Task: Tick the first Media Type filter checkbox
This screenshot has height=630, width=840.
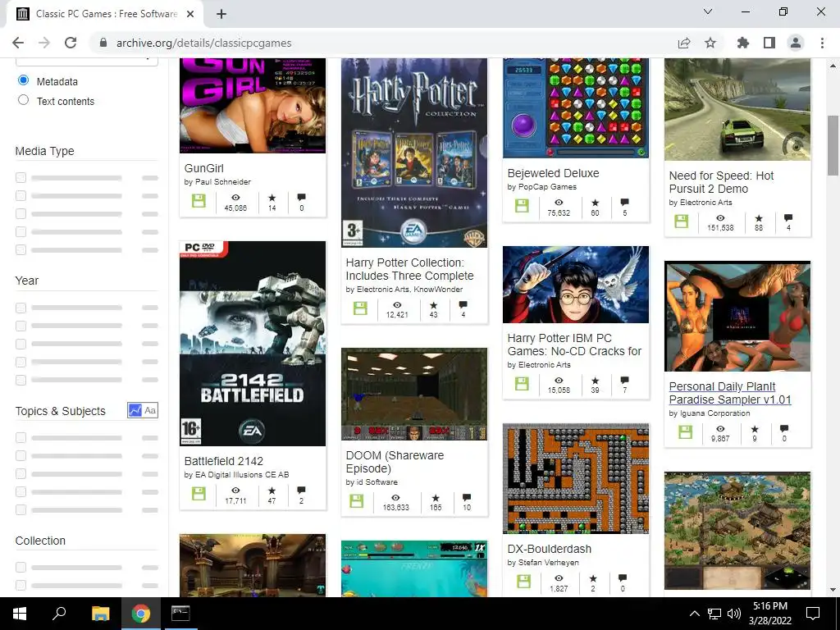Action: (21, 178)
